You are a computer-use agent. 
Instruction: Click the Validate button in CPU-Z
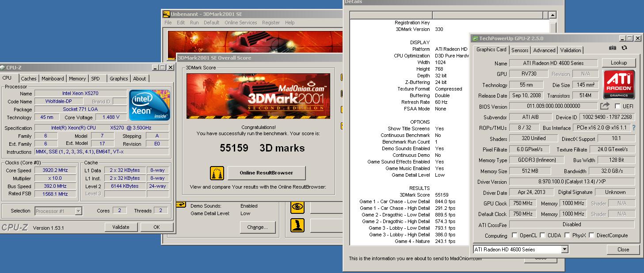click(x=121, y=227)
